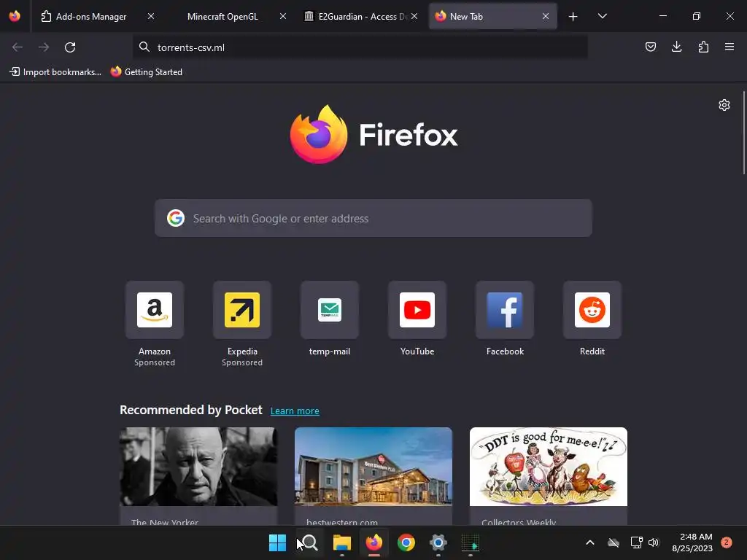Screen dimensions: 747x560
Task: Click the cloud sync tray icon
Action: tap(613, 542)
